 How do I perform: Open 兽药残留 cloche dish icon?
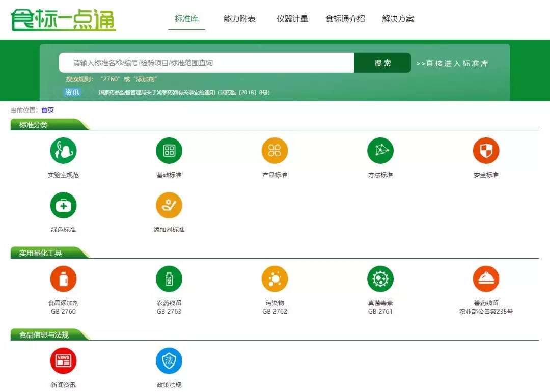click(x=486, y=279)
